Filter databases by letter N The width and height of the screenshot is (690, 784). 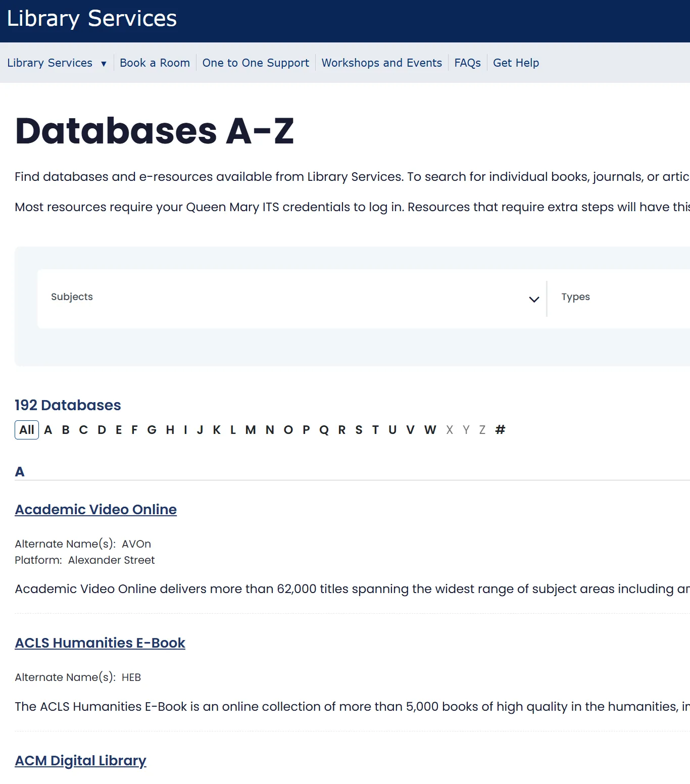pyautogui.click(x=270, y=430)
